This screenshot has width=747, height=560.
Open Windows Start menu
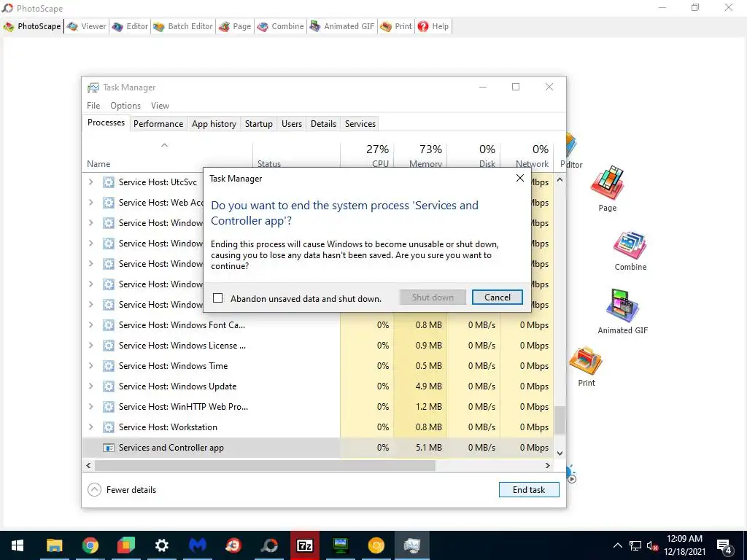click(x=18, y=545)
